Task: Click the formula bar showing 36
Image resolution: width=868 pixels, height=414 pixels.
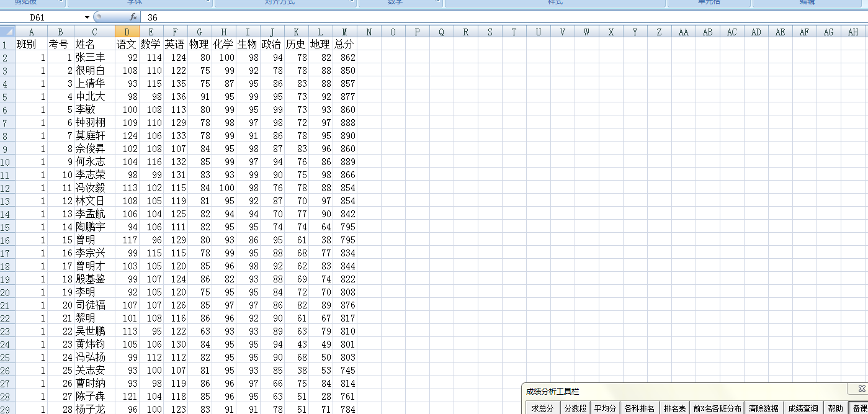Action: coord(504,17)
